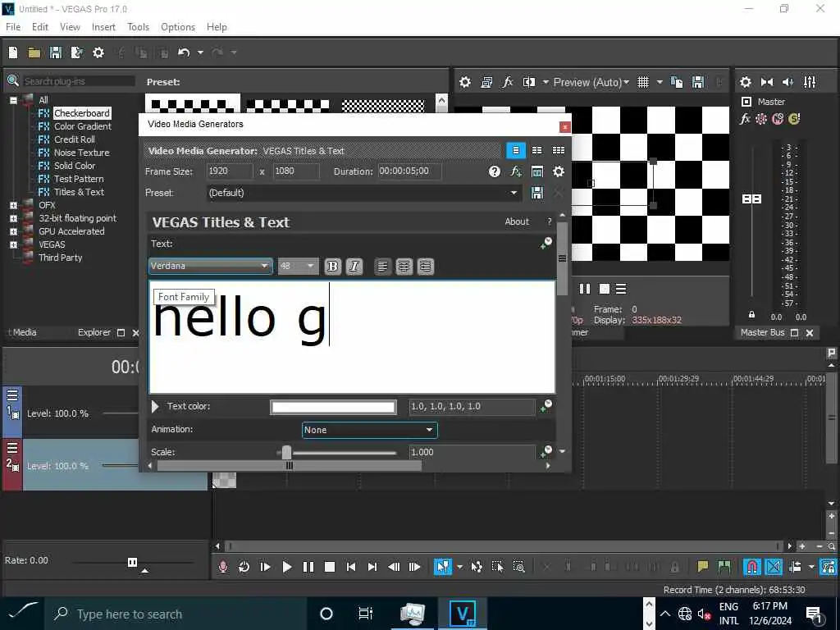Toggle the Normal Edit tool
Viewport: 840px width, 630px height.
click(443, 567)
